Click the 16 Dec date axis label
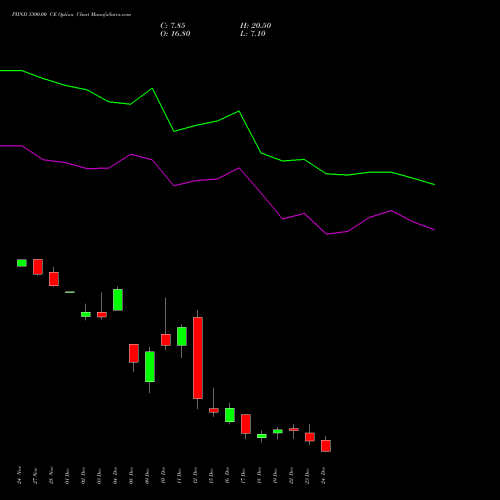Viewport: 500px width, 500px height. (x=227, y=475)
